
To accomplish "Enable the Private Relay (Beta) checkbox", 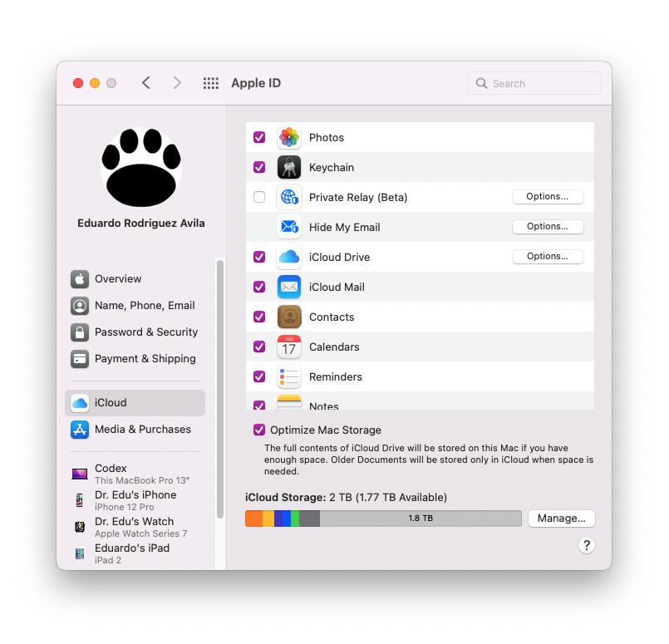I will [259, 198].
